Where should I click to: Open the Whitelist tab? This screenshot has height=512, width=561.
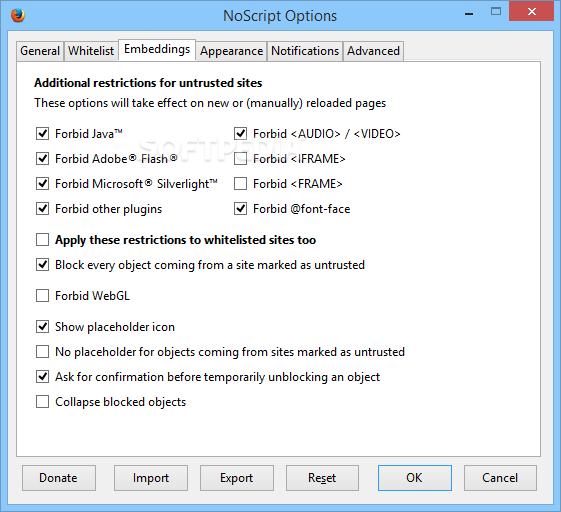91,51
